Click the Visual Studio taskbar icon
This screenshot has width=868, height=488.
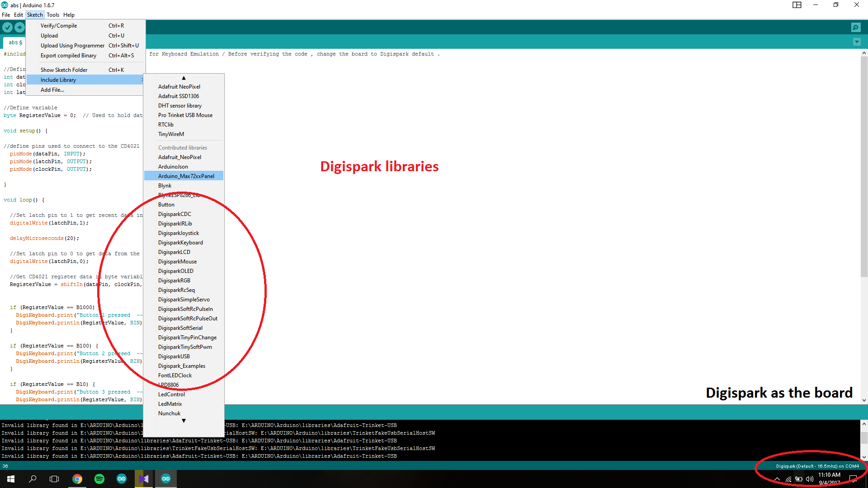144,479
